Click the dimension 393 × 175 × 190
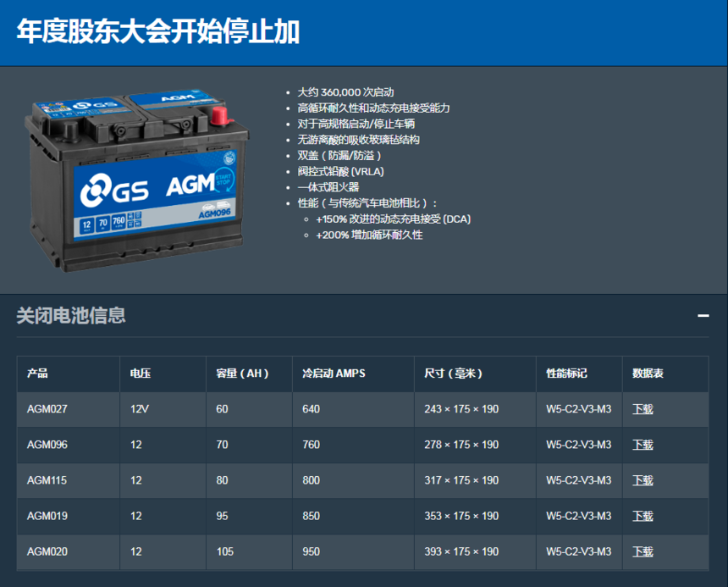This screenshot has width=728, height=587. 461,551
